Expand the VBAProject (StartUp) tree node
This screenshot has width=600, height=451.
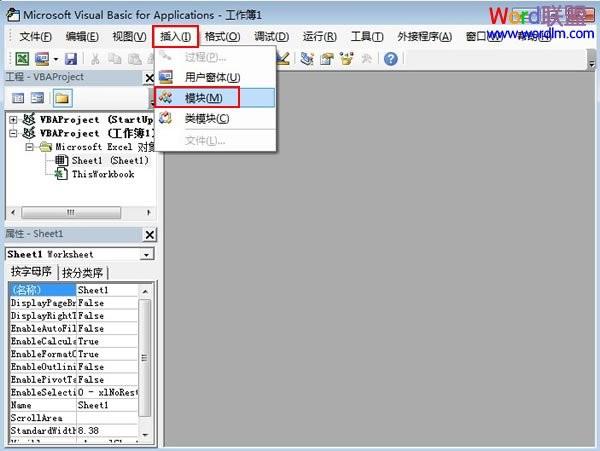point(13,120)
